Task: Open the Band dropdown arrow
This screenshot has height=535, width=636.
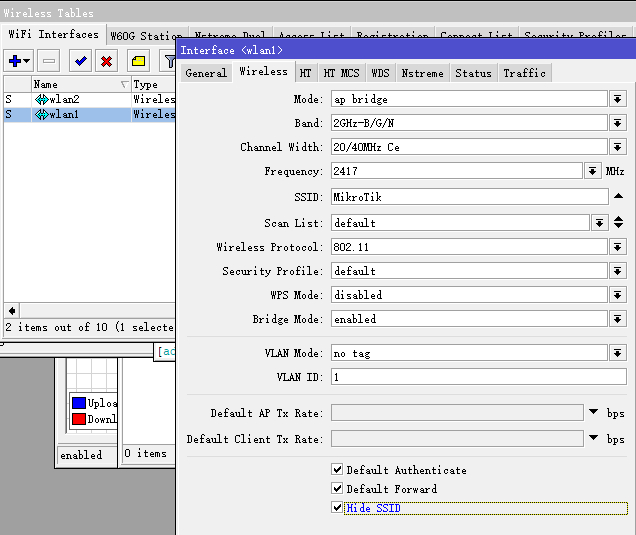Action: 618,123
